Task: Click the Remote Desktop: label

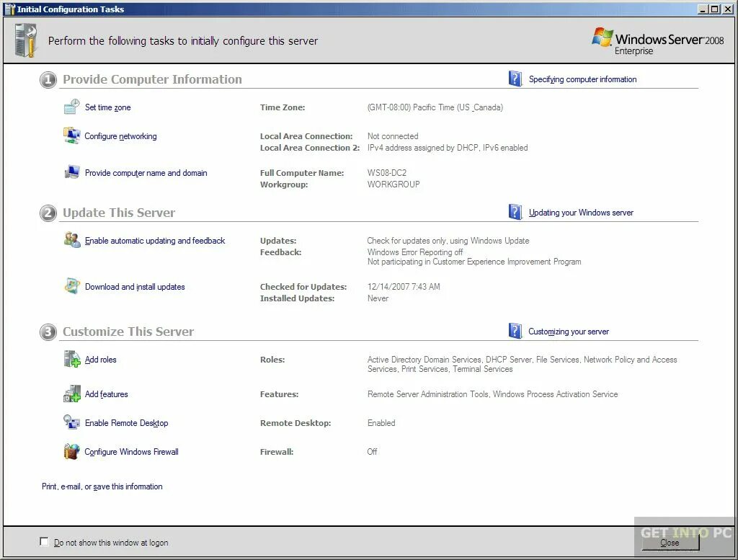Action: [295, 423]
